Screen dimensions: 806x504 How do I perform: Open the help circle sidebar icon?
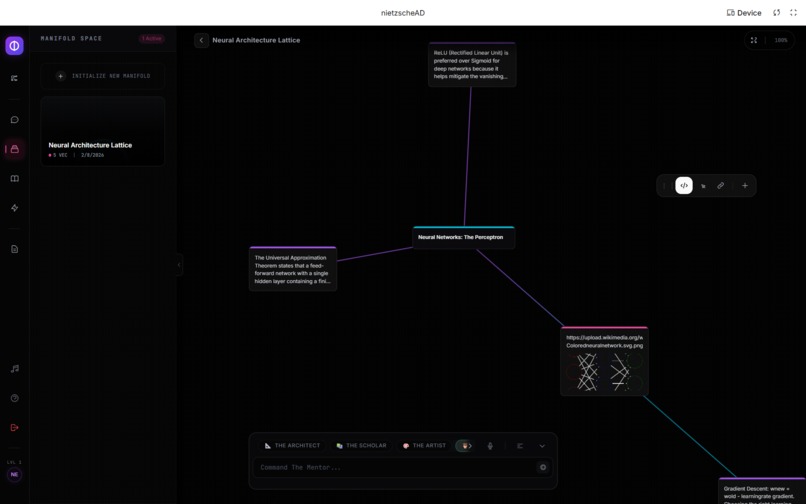click(14, 398)
